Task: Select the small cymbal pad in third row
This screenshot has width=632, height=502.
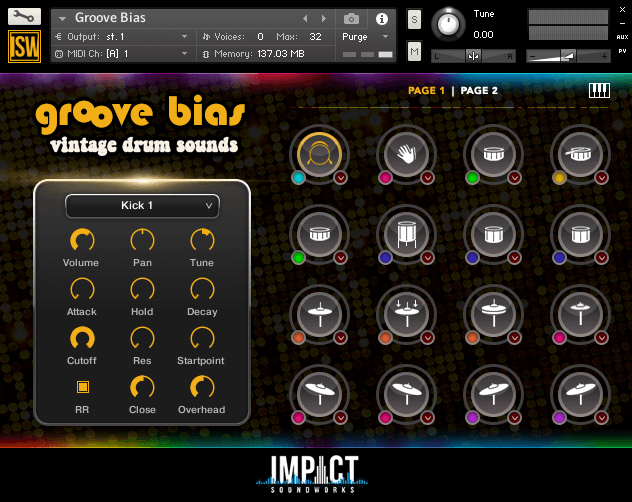Action: pos(580,315)
